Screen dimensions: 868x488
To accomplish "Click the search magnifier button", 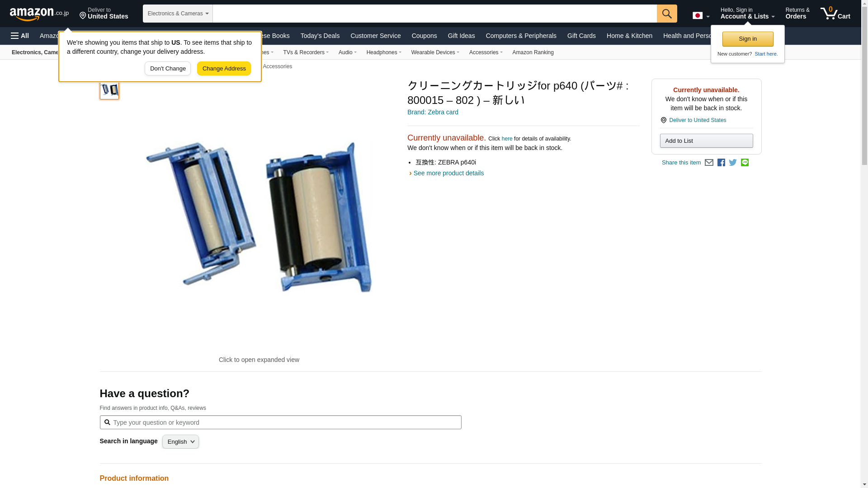I will tap(667, 14).
